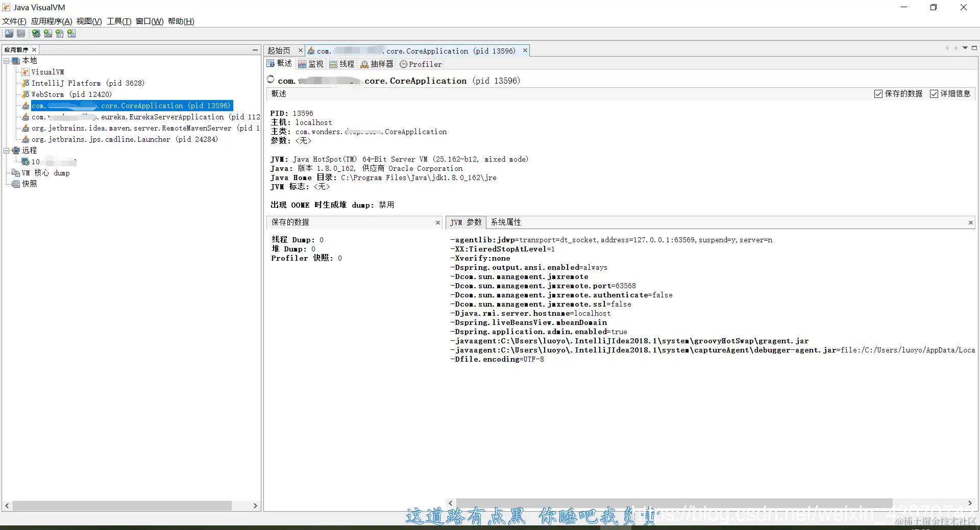Click the 抽样器 sampler tab icon

click(364, 64)
